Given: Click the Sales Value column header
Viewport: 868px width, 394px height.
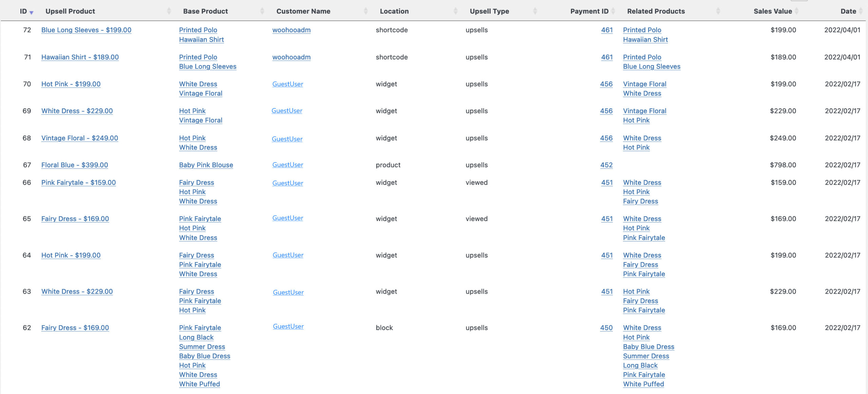Looking at the screenshot, I should (773, 11).
